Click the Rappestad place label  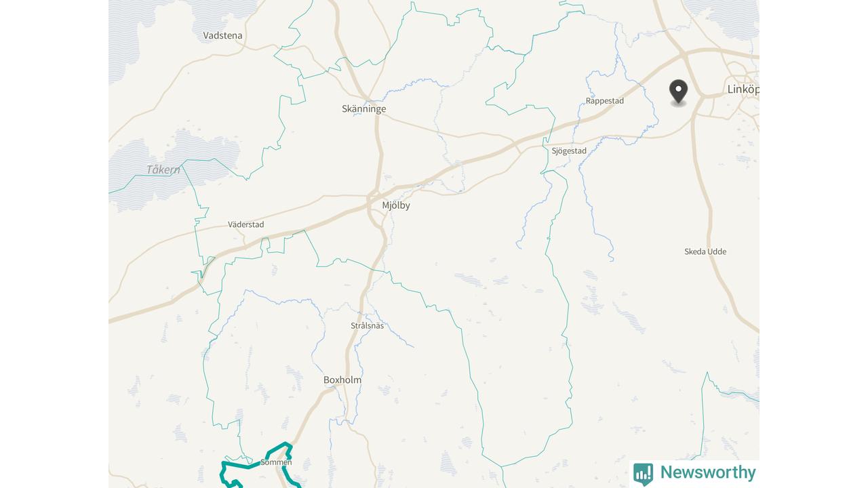pyautogui.click(x=605, y=101)
